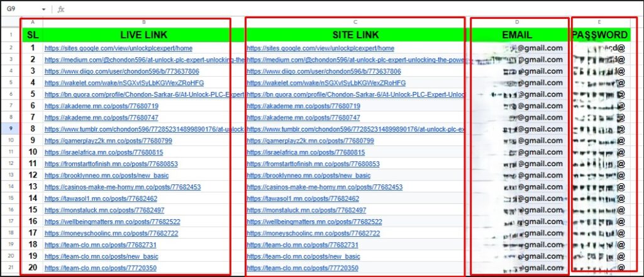The width and height of the screenshot is (644, 277).
Task: Open team-clo posts/77682731 in LIVE LINK column
Action: coord(101,244)
